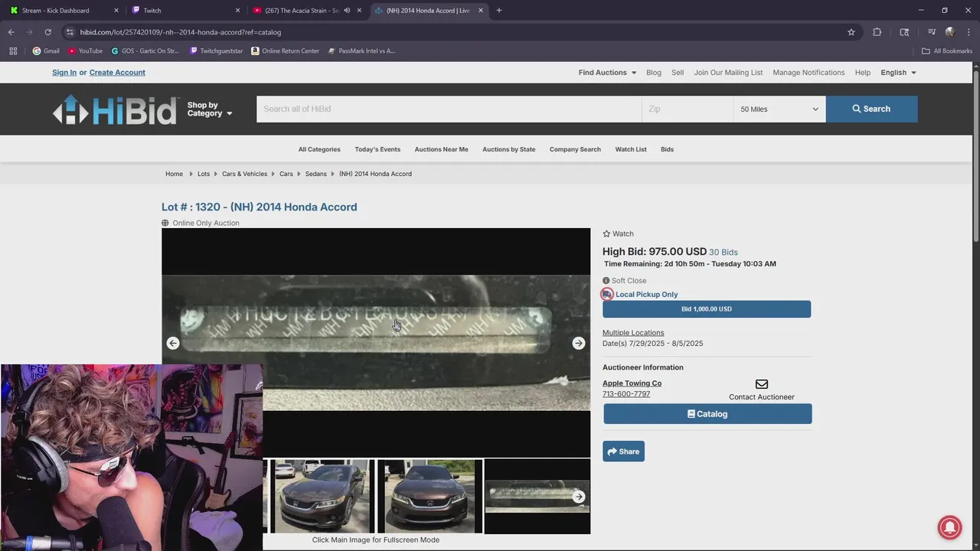This screenshot has width=980, height=551.
Task: Show the previous main image arrow
Action: 173,344
